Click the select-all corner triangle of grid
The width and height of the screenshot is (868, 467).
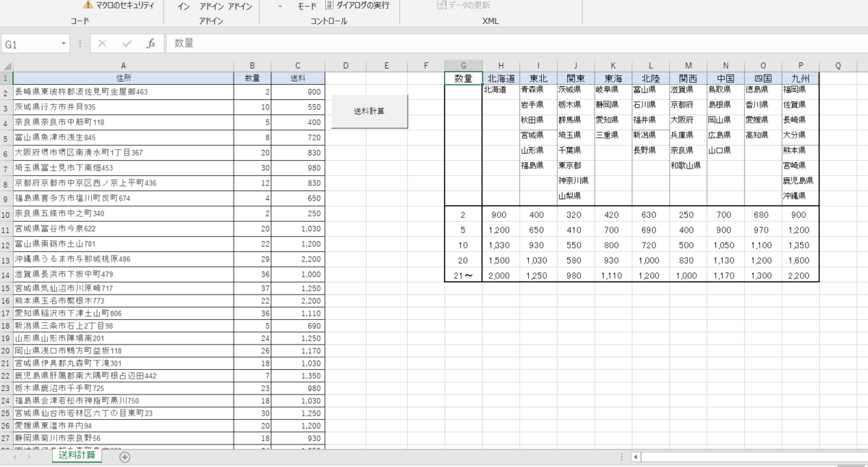[x=7, y=66]
